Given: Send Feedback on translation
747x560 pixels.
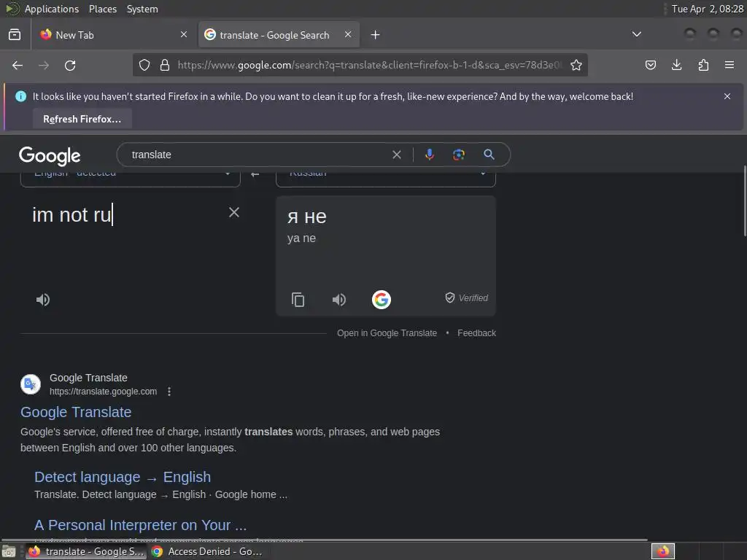Looking at the screenshot, I should click(x=476, y=332).
